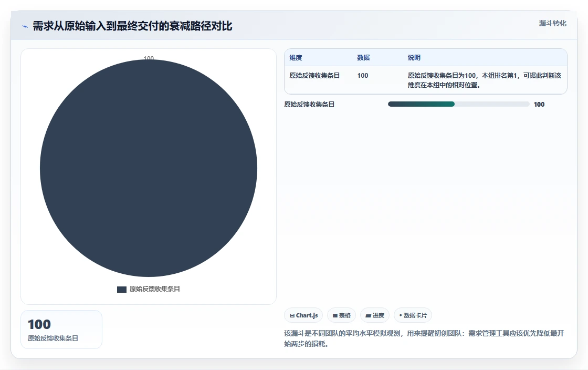The width and height of the screenshot is (588, 370).
Task: Click the 数据卡片 chip
Action: tap(413, 315)
